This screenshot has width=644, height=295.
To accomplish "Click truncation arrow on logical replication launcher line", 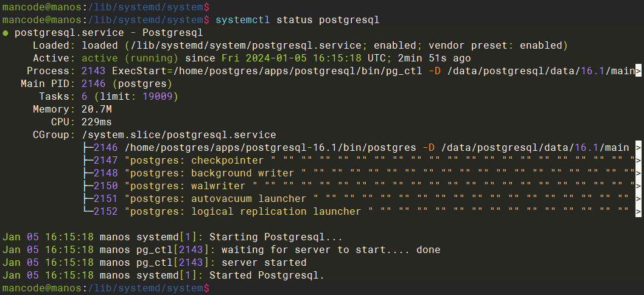I will (x=638, y=212).
